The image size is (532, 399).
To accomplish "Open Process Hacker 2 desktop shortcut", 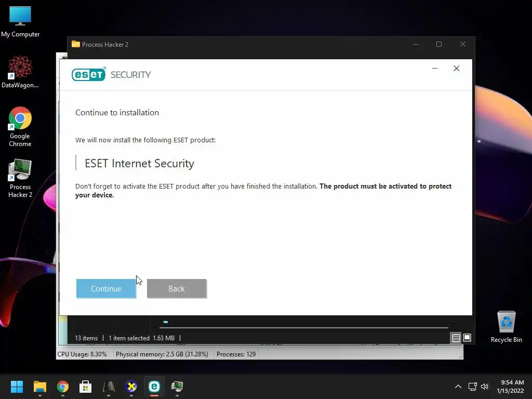I will (20, 178).
